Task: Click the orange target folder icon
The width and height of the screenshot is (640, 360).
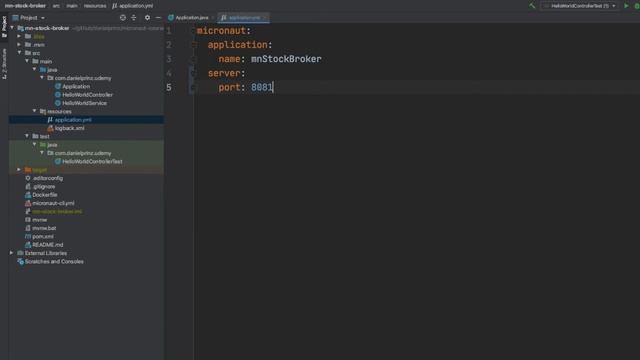Action: pyautogui.click(x=28, y=169)
